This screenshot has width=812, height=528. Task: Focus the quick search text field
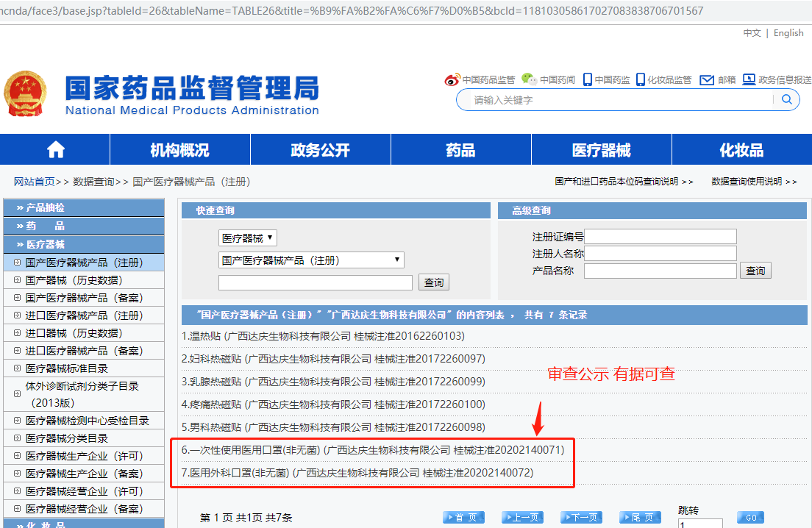pos(316,282)
